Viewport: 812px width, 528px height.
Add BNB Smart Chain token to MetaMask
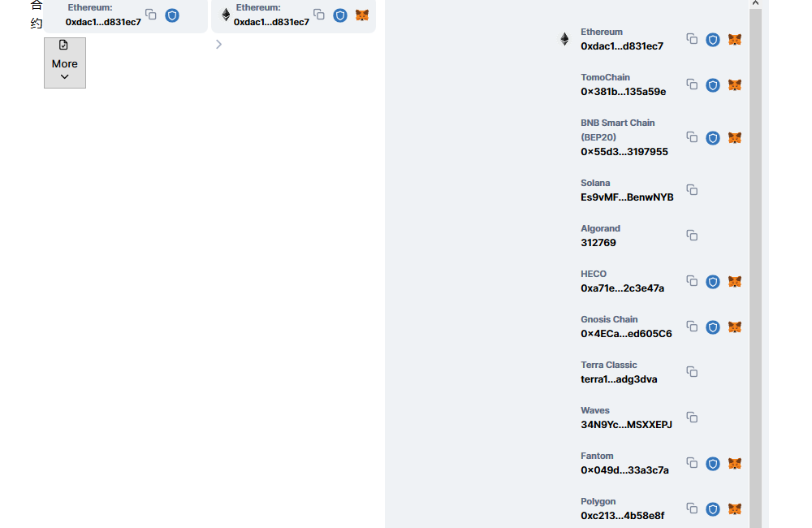(x=735, y=138)
